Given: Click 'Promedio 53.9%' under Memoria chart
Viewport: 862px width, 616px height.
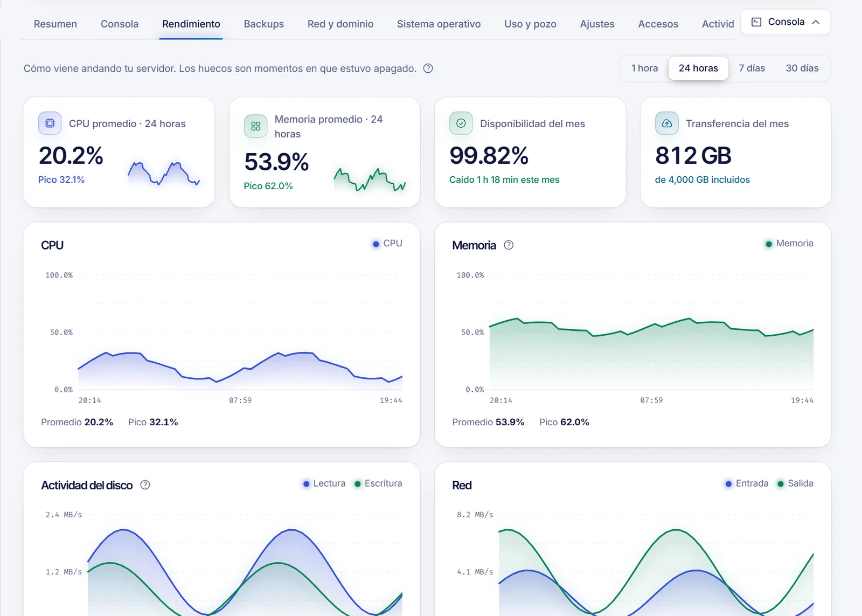Looking at the screenshot, I should click(488, 423).
